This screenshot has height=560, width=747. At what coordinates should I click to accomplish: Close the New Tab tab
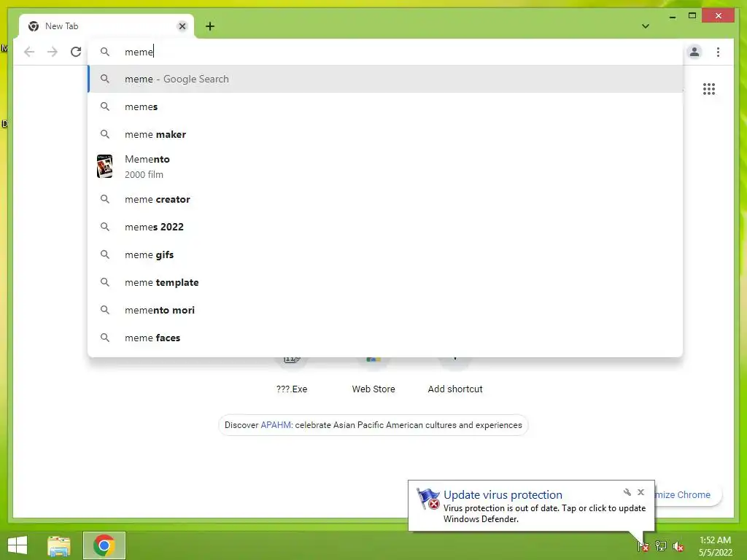[x=182, y=26]
